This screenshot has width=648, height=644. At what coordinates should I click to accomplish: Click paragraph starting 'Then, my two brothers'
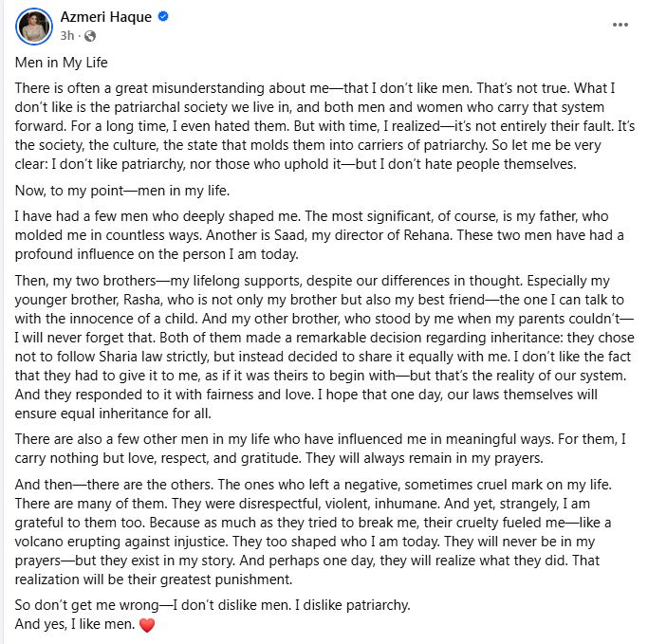[324, 347]
